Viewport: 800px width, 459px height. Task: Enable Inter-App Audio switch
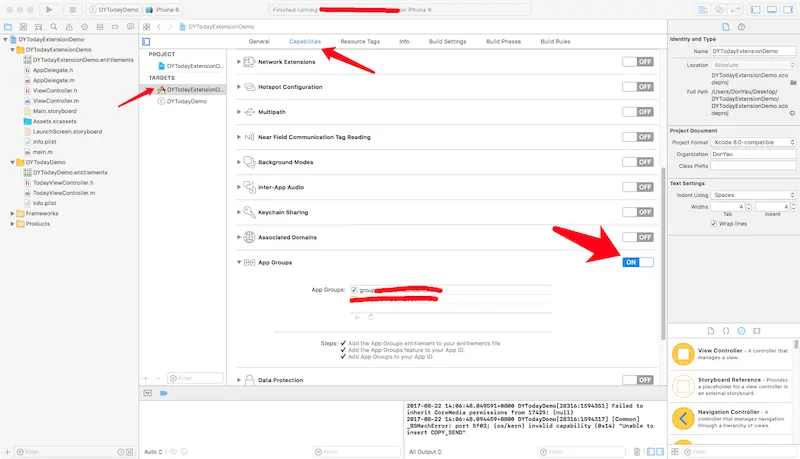(638, 187)
